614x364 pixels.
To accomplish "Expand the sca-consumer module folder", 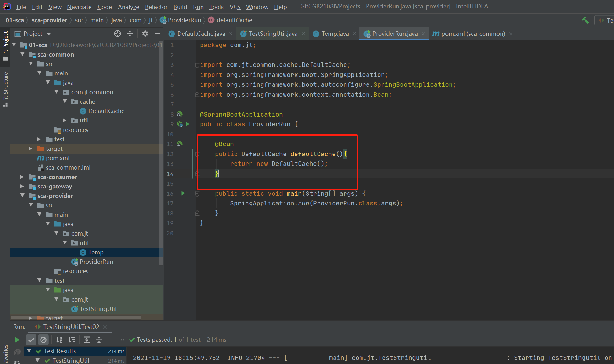I will click(22, 177).
